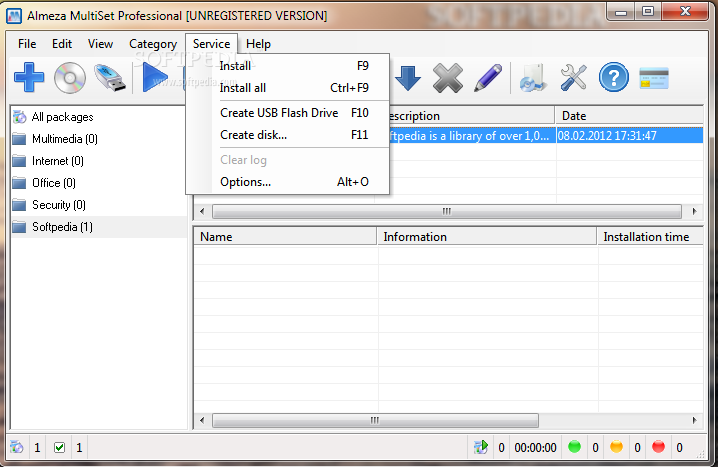Click the status bar packages icon
This screenshot has height=467, width=718.
tap(16, 447)
